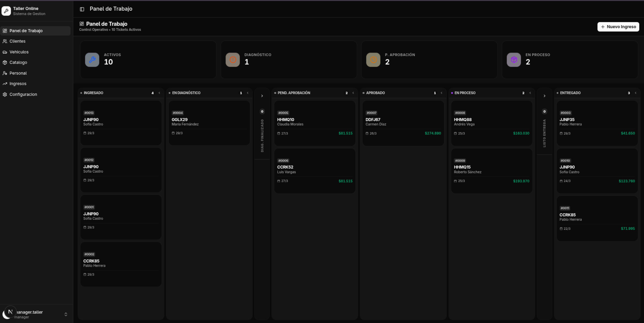Viewport: 644px width, 323px height.
Task: Open Ingresos from the sidebar
Action: [35, 84]
